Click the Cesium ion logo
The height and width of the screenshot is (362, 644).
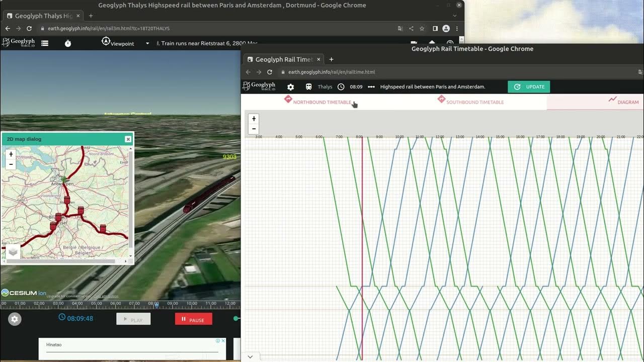[x=24, y=293]
